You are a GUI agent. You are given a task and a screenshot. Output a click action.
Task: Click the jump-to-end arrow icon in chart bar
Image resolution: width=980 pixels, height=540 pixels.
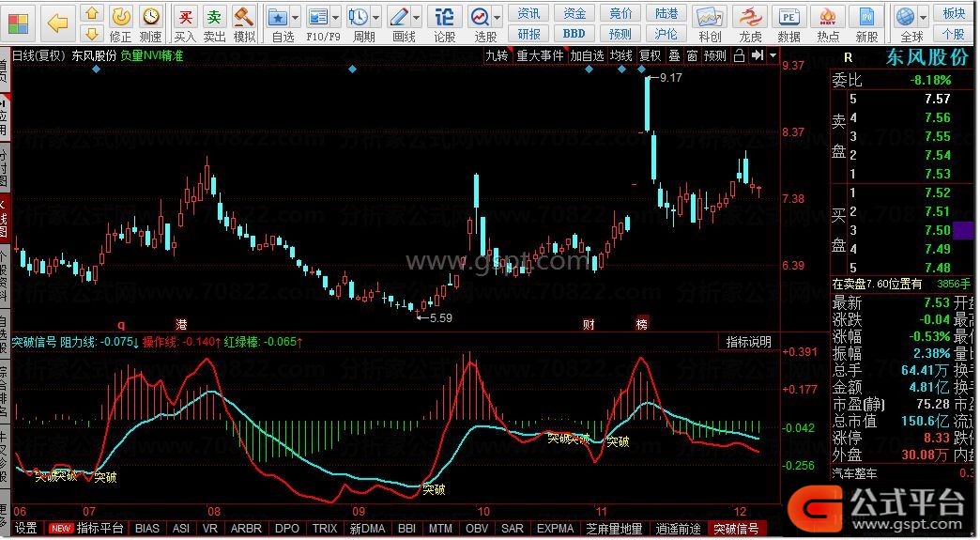coord(758,55)
